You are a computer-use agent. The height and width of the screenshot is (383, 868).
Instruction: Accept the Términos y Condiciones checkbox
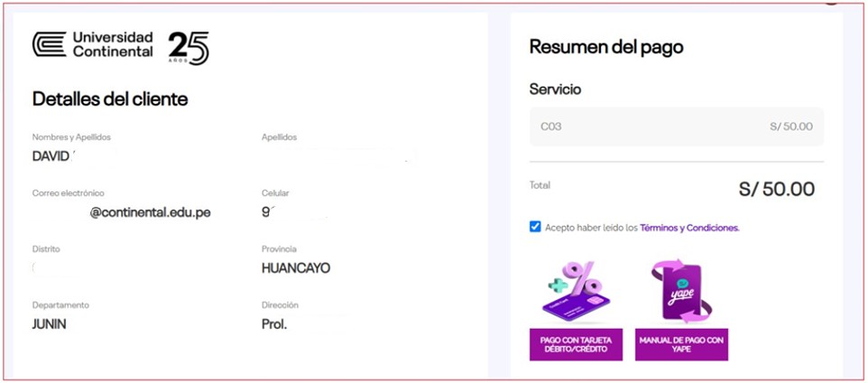(x=535, y=227)
